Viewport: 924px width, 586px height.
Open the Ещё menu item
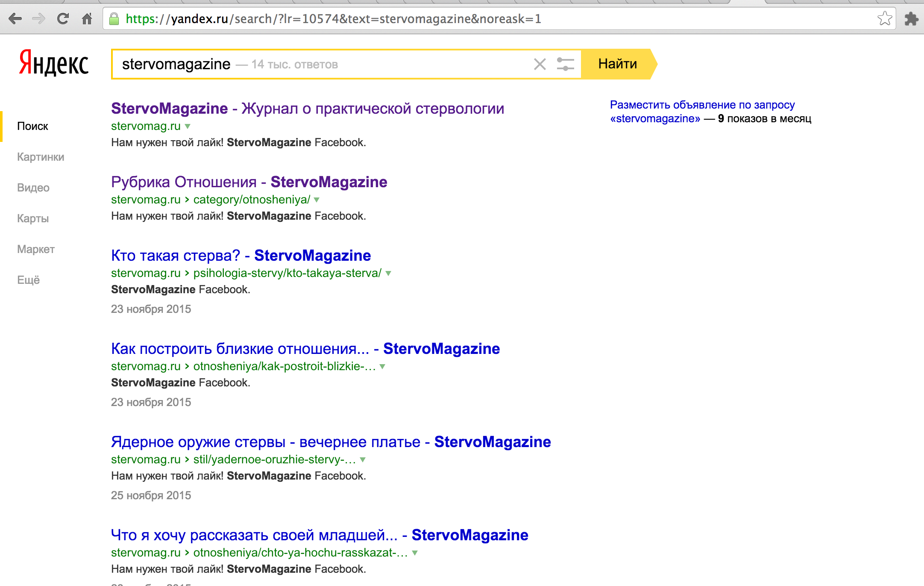28,280
